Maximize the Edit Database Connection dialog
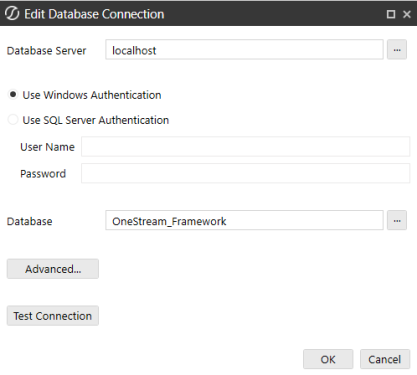 (x=391, y=14)
